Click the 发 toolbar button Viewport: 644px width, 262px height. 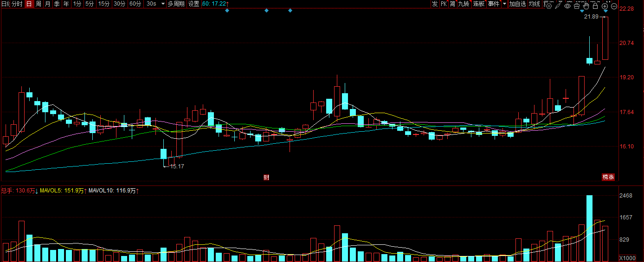(435, 4)
